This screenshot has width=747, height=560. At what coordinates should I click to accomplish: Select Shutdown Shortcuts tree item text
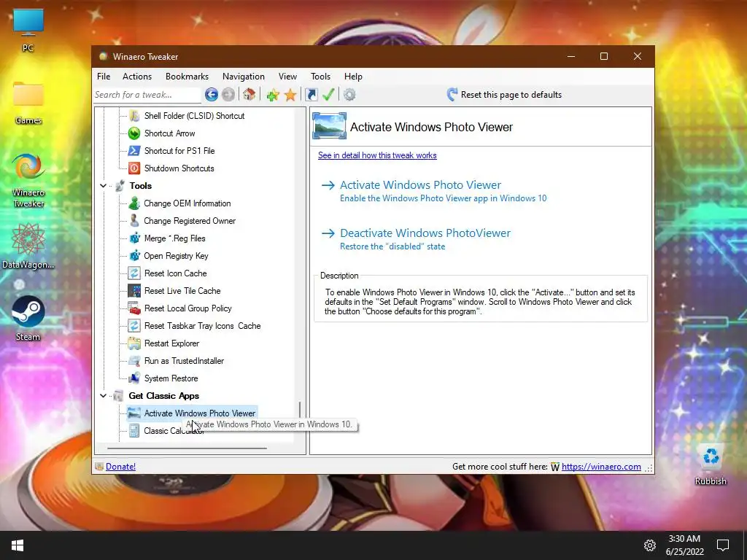coord(179,168)
